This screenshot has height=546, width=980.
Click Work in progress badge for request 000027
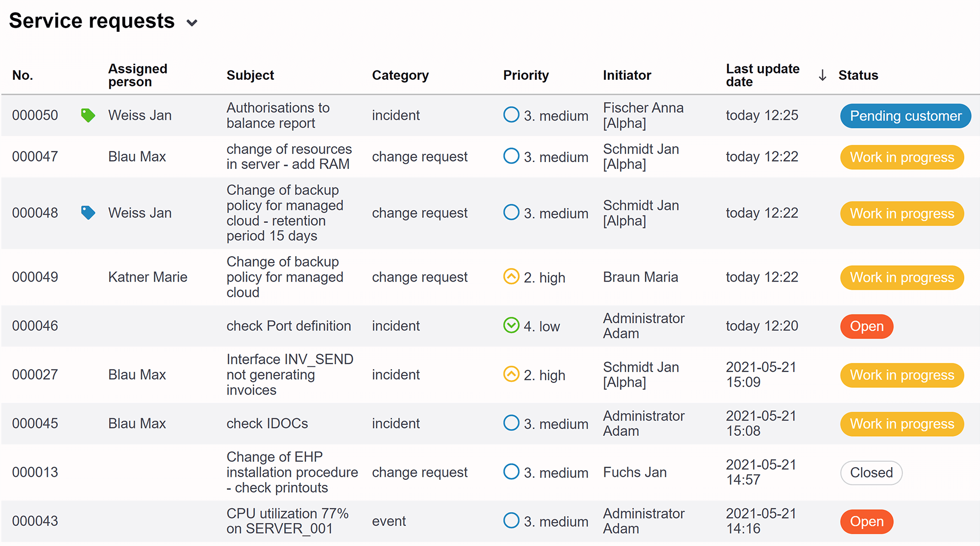tap(902, 375)
